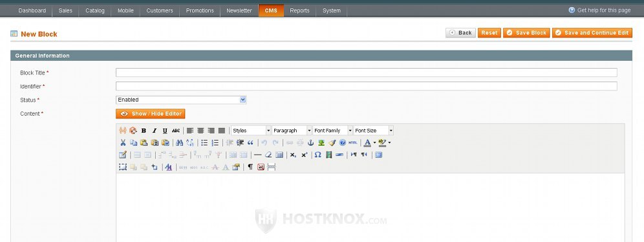Click the Paste clipboard icon

144,142
